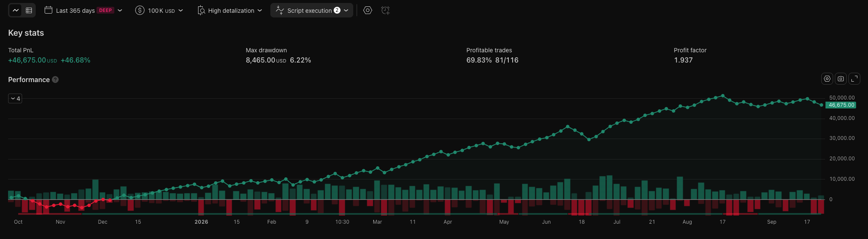Click the 50,000.00 axis label
Screen dimensions: 868x239
coord(842,98)
